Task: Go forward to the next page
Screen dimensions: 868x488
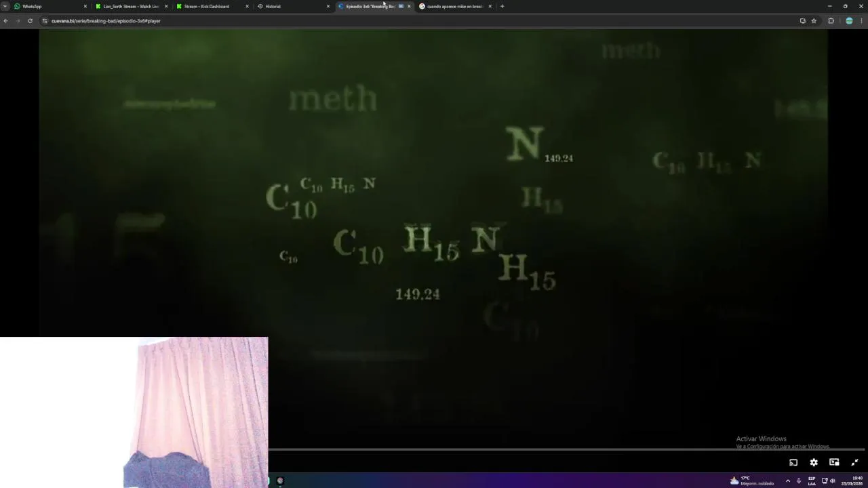Action: [18, 21]
